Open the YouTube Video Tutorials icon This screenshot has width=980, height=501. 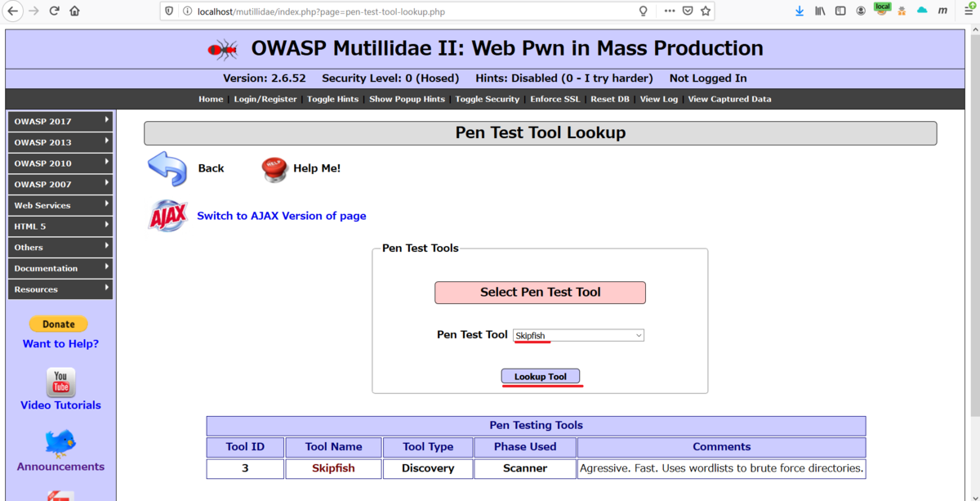60,382
